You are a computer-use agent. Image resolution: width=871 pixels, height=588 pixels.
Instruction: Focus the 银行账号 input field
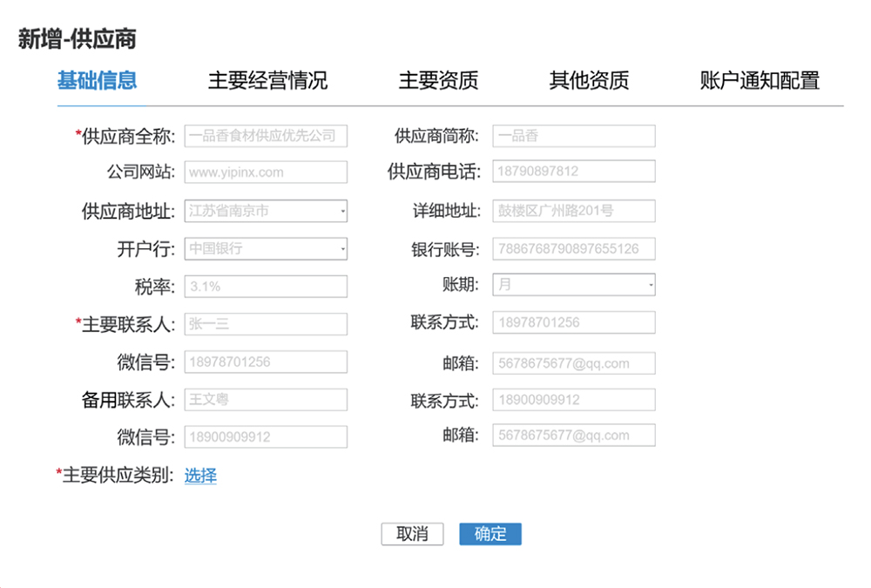(574, 248)
